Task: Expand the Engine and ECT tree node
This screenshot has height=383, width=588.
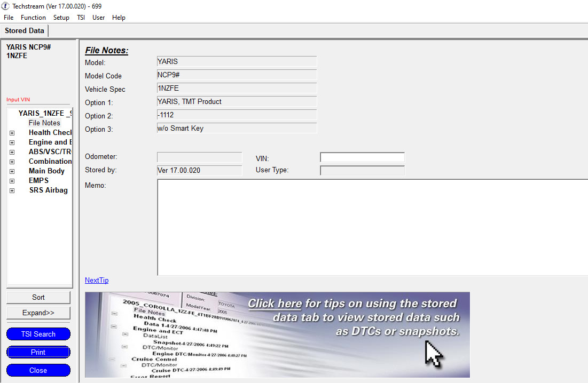Action: [12, 142]
